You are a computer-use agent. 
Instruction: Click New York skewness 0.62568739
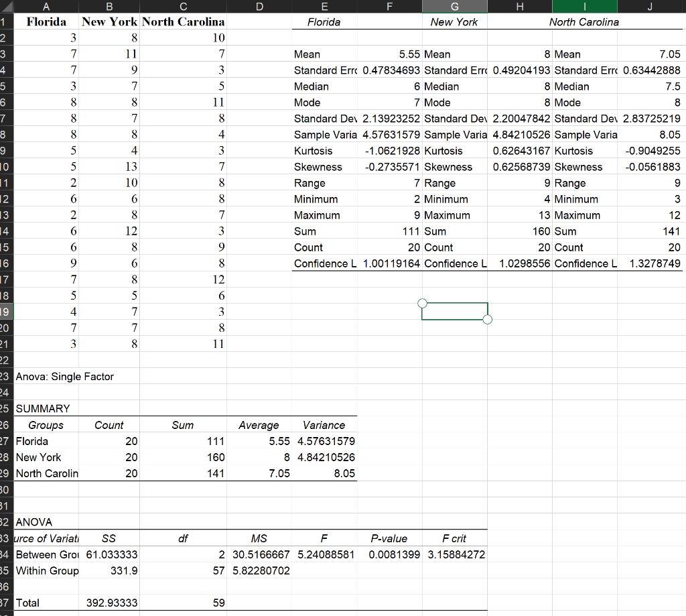pyautogui.click(x=521, y=168)
